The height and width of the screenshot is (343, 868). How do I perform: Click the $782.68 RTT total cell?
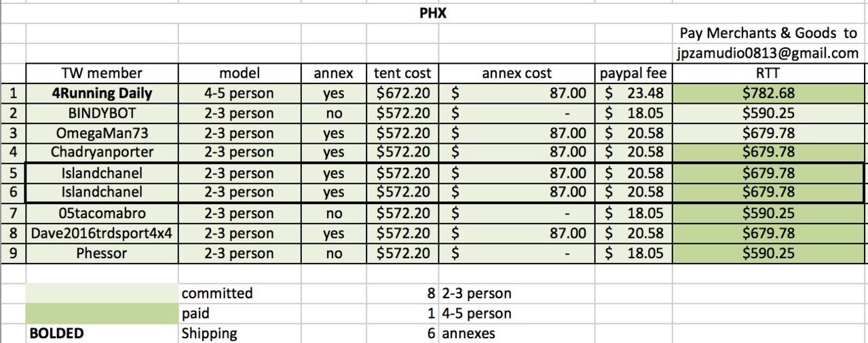coord(768,93)
